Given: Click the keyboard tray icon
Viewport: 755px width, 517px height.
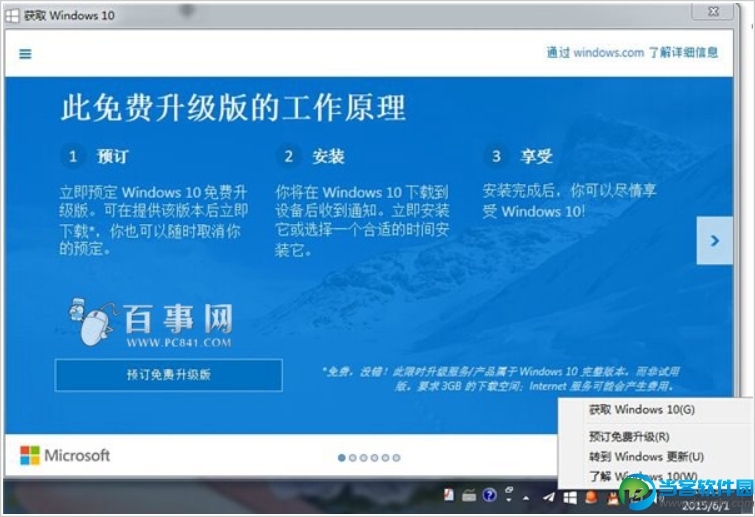Looking at the screenshot, I should click(x=469, y=495).
